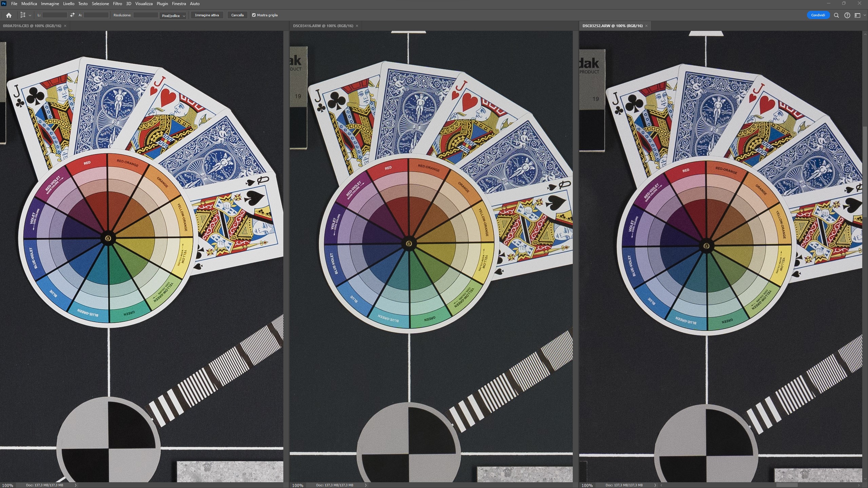Open the Livello menu
The image size is (868, 488).
[69, 4]
